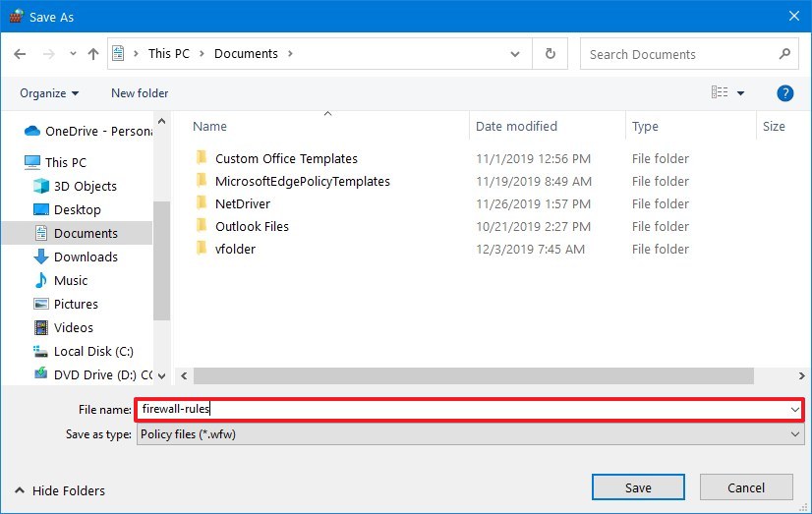Select the NetDriver folder
The height and width of the screenshot is (514, 812).
tap(242, 203)
